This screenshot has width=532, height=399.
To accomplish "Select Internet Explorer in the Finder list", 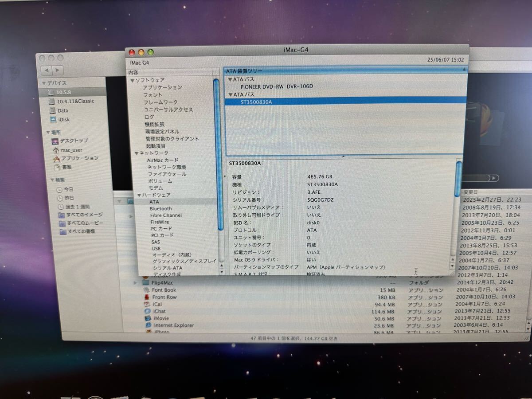I will click(173, 325).
